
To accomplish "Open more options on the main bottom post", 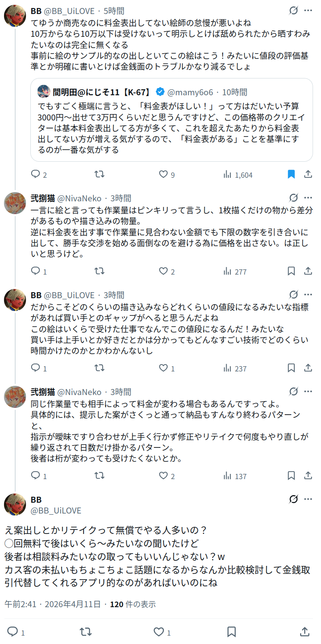I will pyautogui.click(x=308, y=499).
